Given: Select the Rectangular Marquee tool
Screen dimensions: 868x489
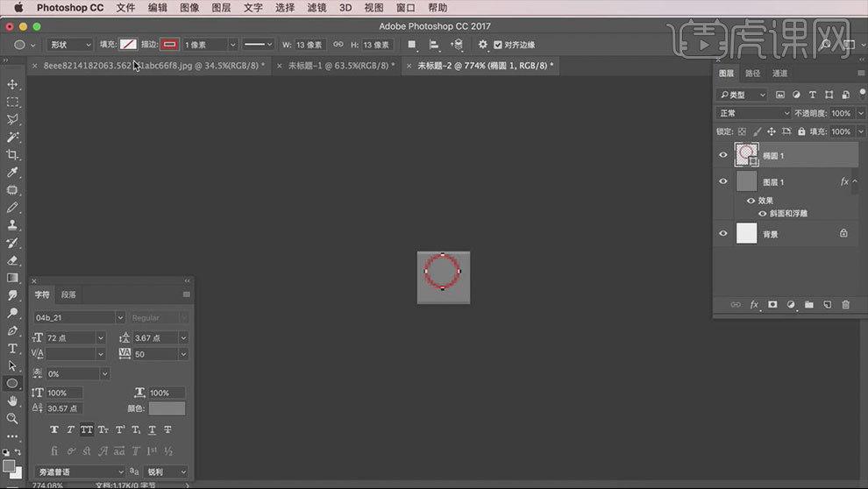Looking at the screenshot, I should (12, 102).
